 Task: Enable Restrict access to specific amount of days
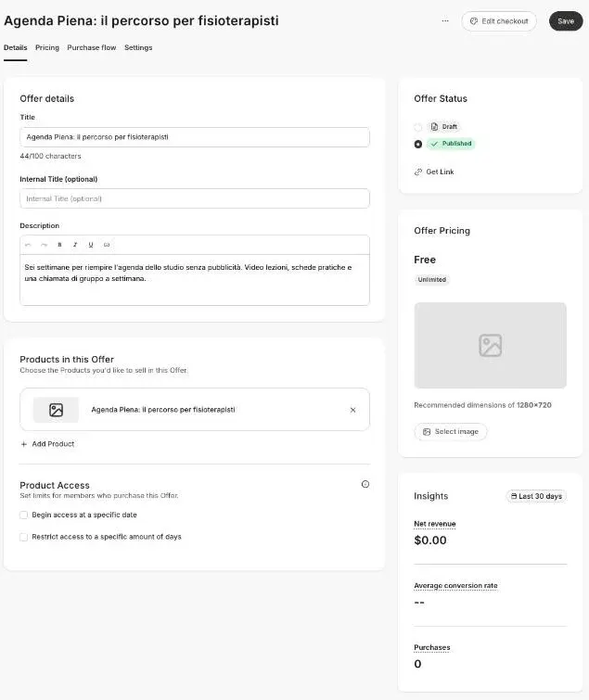pos(24,537)
